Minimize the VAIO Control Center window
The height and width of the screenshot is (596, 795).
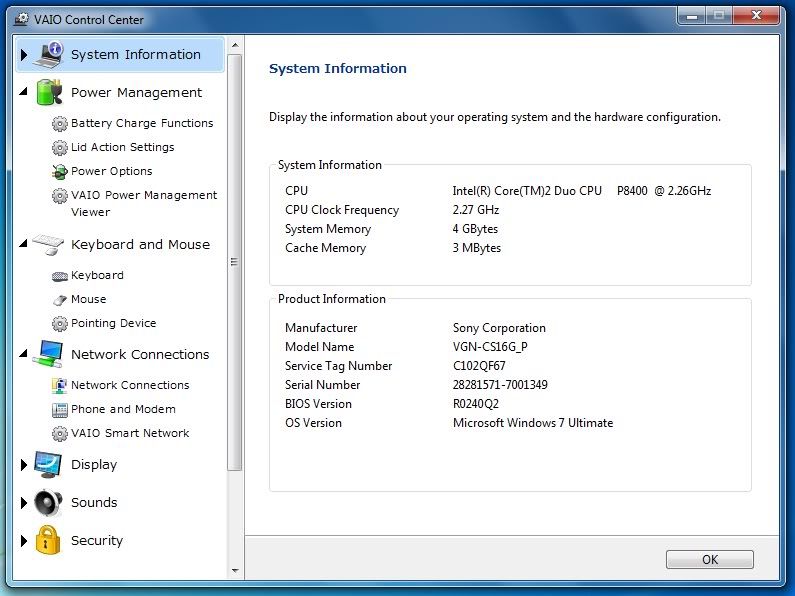[692, 16]
